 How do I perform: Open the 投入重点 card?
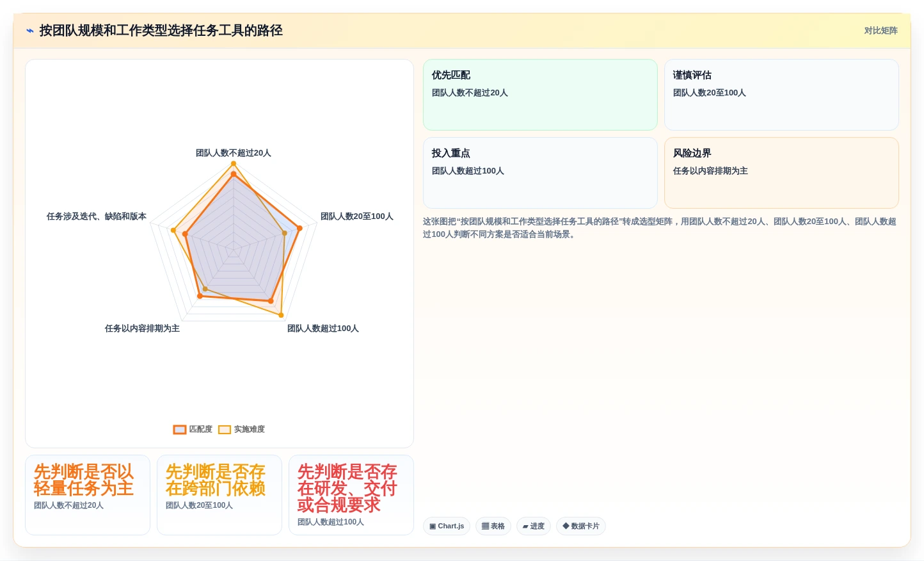click(540, 173)
